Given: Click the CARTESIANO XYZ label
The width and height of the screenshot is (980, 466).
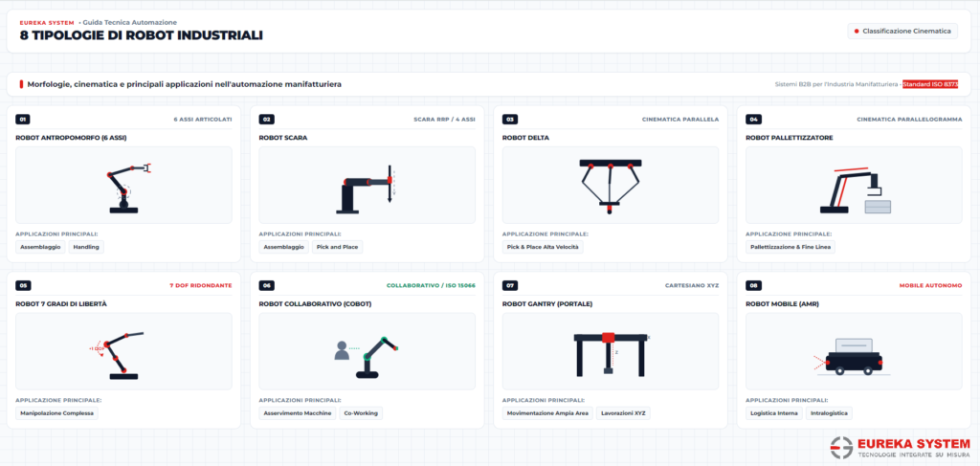Looking at the screenshot, I should coord(692,285).
